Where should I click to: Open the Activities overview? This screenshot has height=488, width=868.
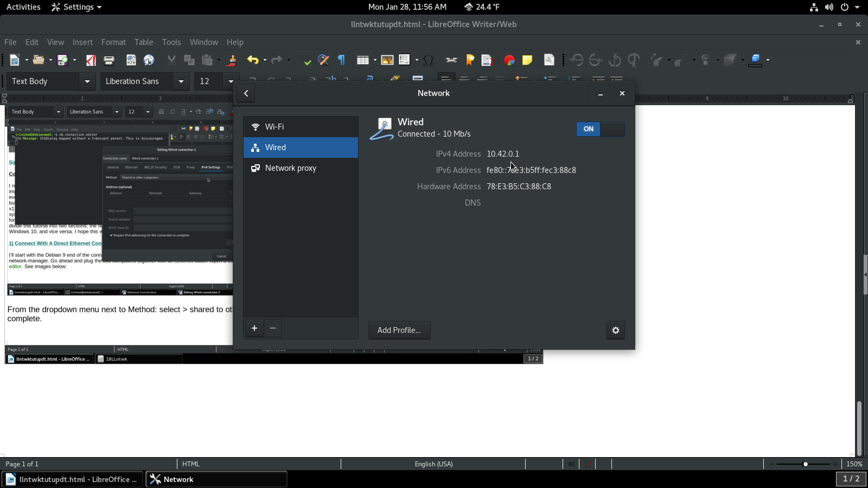23,7
